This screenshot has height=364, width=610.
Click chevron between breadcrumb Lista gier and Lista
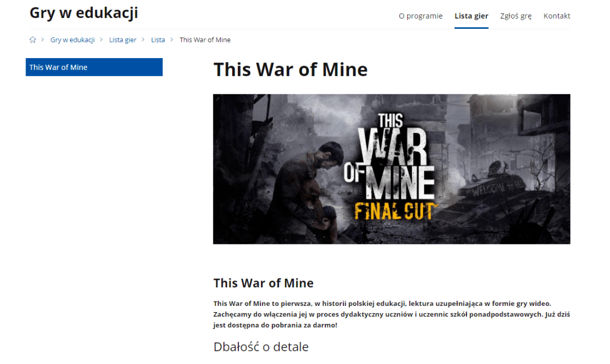143,40
